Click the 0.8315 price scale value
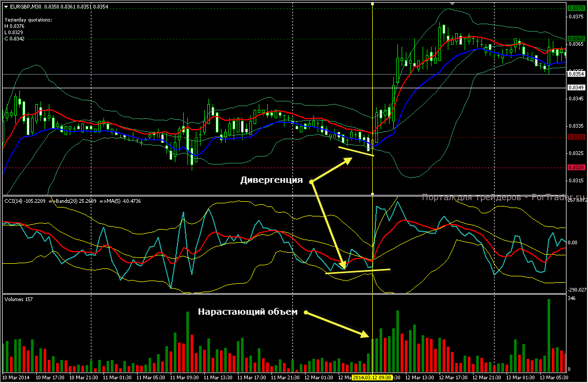This screenshot has height=383, width=588. (x=577, y=180)
